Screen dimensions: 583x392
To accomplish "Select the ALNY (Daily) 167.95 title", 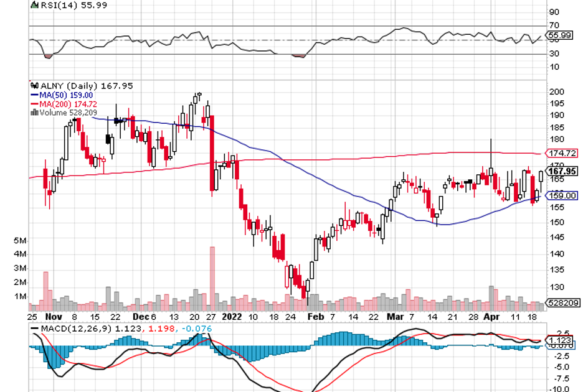I will coord(86,86).
